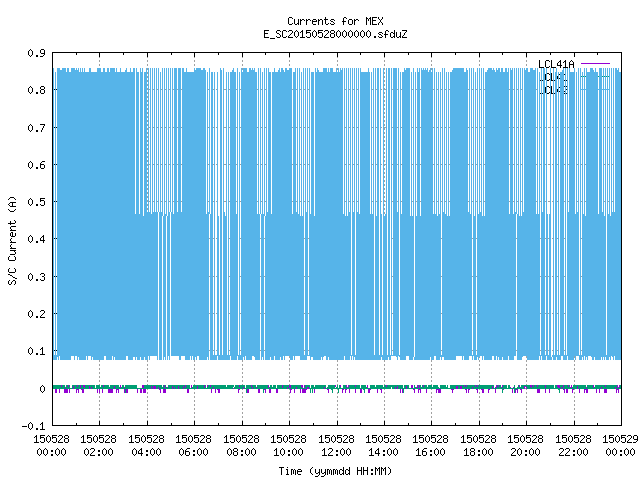Click the x-axis label "150528 12:00"
The width and height of the screenshot is (640, 480).
[336, 446]
